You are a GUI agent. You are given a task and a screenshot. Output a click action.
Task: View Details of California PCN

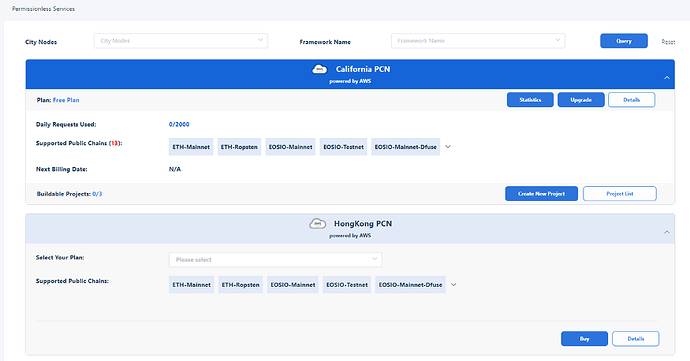[631, 100]
